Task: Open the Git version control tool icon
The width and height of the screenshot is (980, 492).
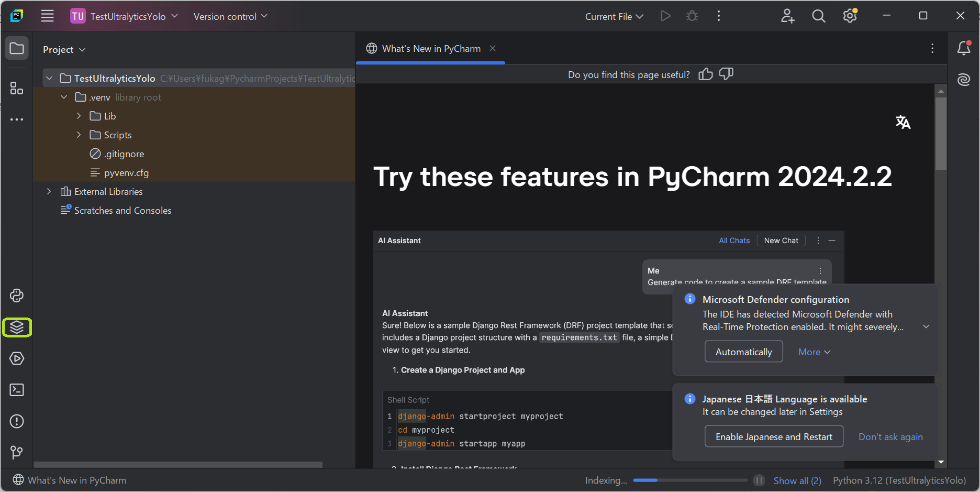Action: pos(17,452)
